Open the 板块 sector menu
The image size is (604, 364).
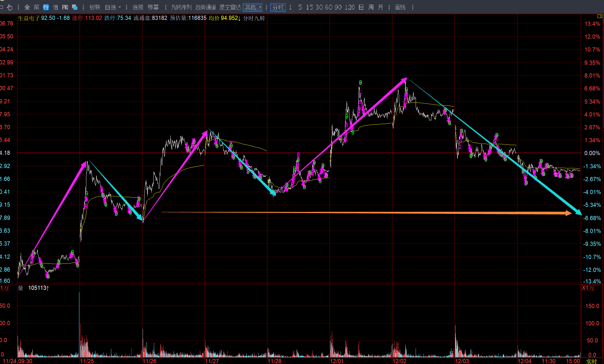coord(95,7)
